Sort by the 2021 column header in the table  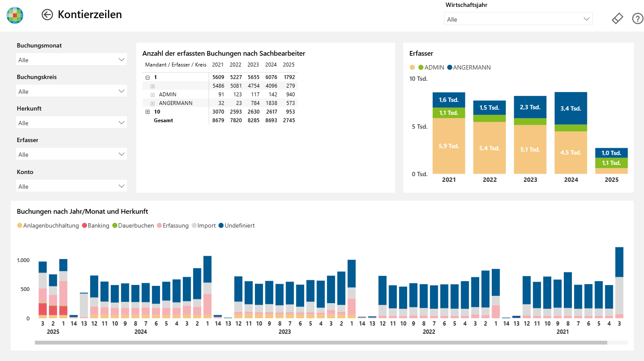point(218,65)
